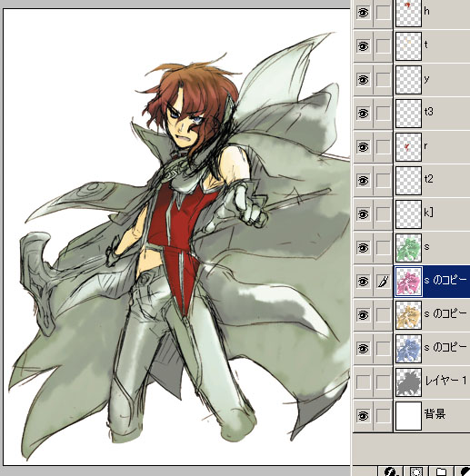
Task: Select name of the orange s のコピー layer
Action: pos(445,313)
